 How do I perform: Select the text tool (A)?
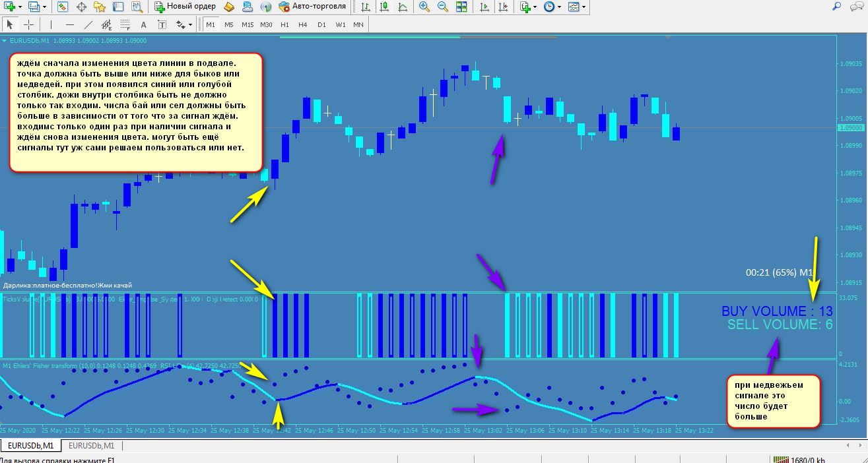click(144, 24)
